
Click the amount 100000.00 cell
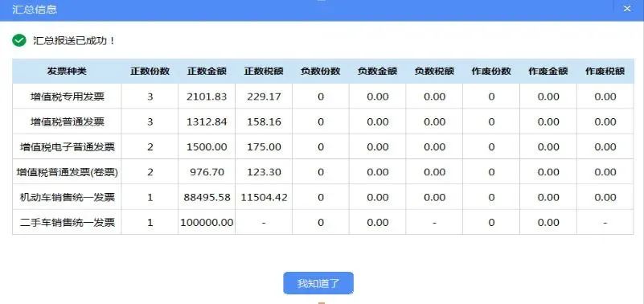click(207, 222)
